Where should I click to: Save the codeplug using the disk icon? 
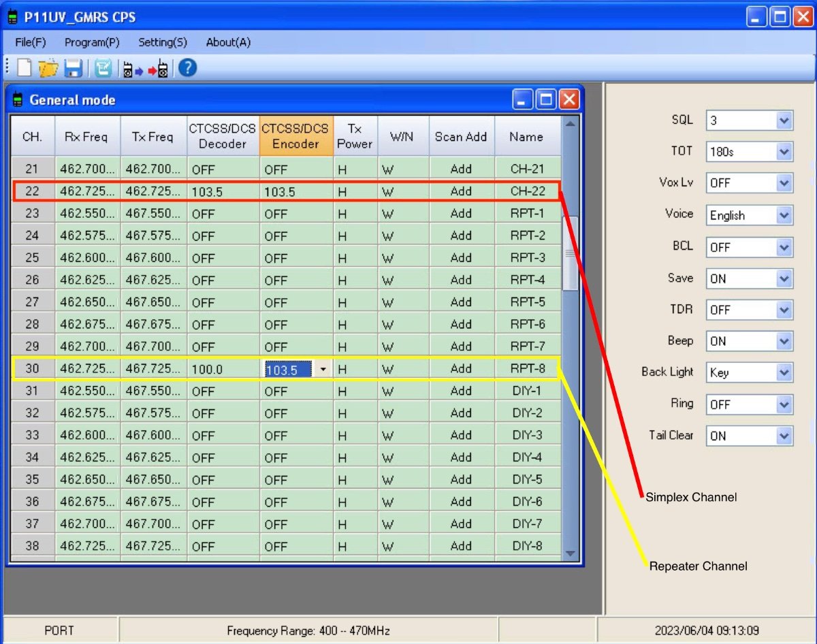pos(72,68)
